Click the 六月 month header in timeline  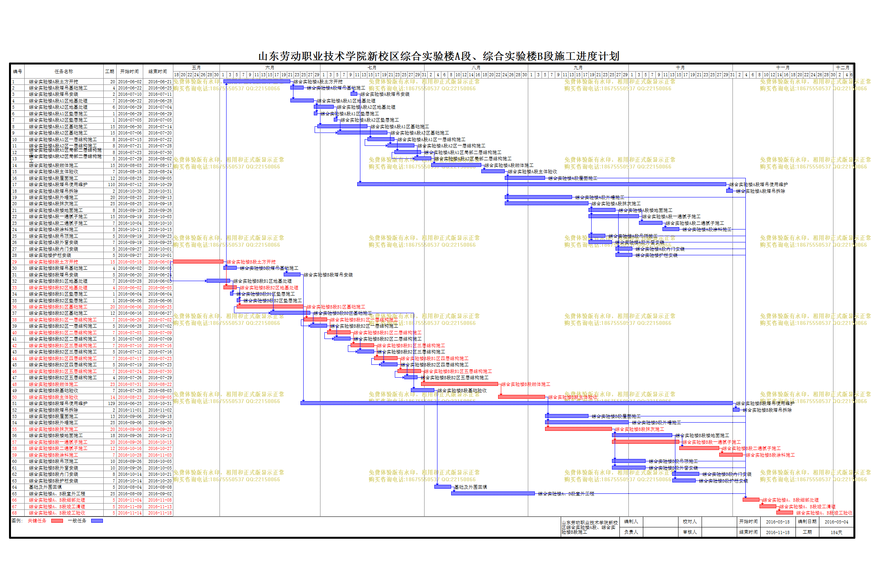pyautogui.click(x=270, y=68)
